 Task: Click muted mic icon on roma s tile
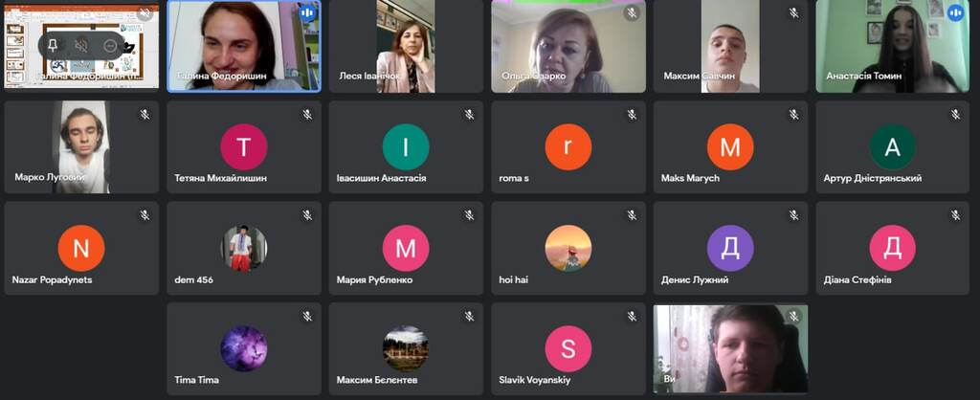coord(632,115)
